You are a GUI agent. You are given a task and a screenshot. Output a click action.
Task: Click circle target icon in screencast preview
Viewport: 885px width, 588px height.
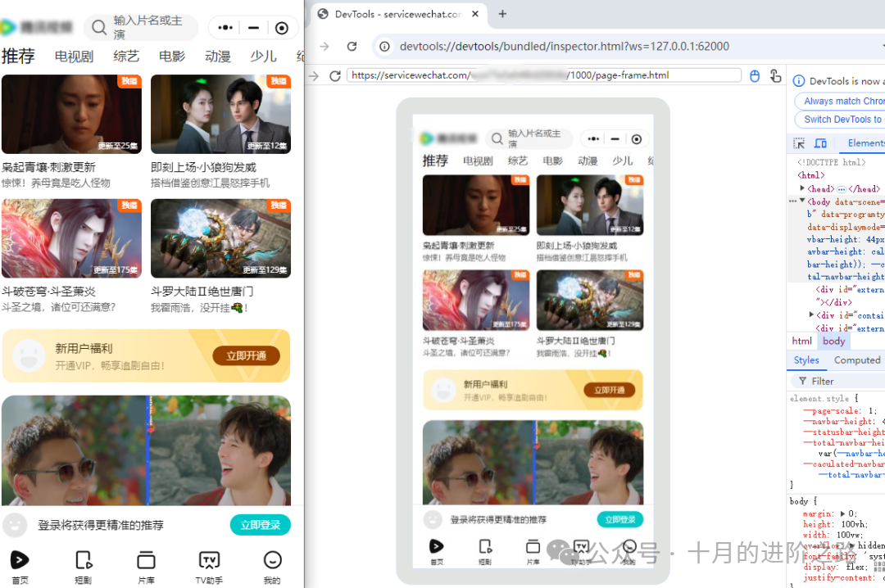point(636,139)
